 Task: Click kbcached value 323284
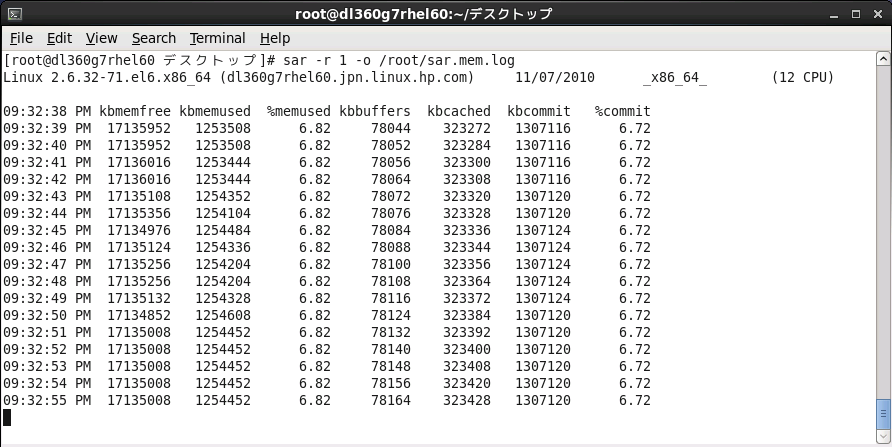coord(467,146)
